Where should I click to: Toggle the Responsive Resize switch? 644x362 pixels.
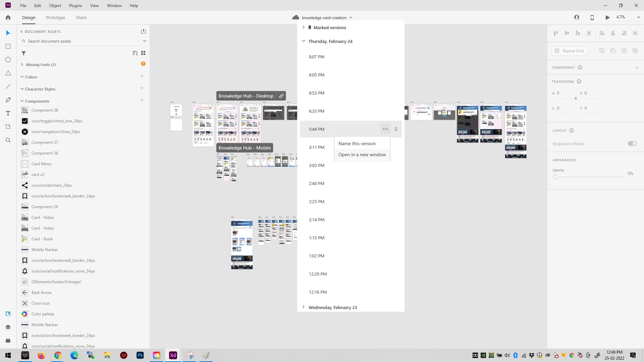[x=632, y=143]
